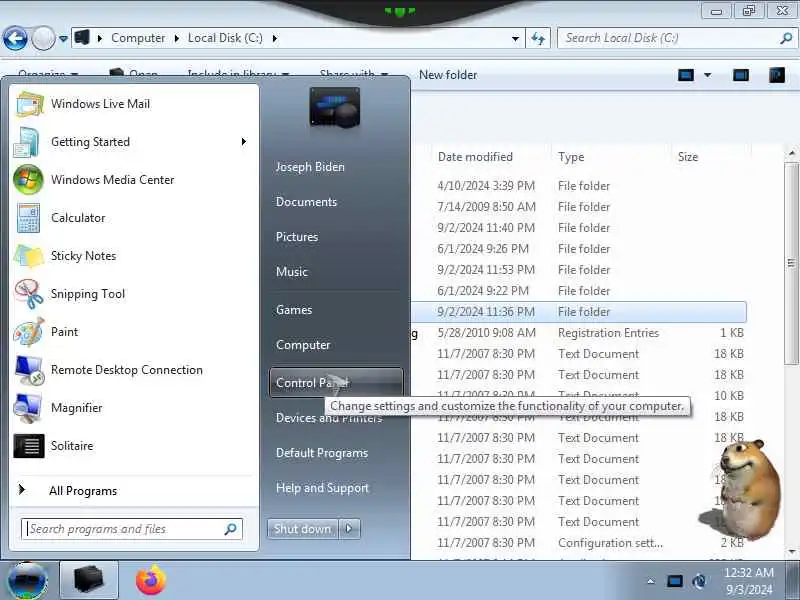The image size is (800, 600).
Task: Launch Firefox from the taskbar
Action: (x=151, y=581)
